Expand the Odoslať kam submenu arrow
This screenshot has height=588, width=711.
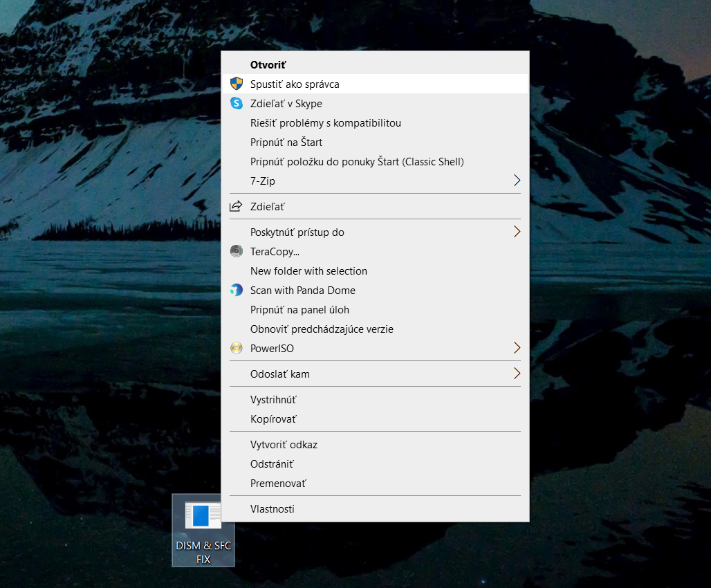(x=516, y=374)
